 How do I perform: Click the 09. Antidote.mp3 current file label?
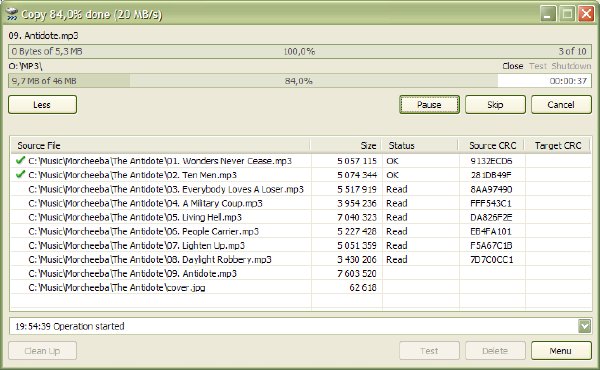click(43, 36)
